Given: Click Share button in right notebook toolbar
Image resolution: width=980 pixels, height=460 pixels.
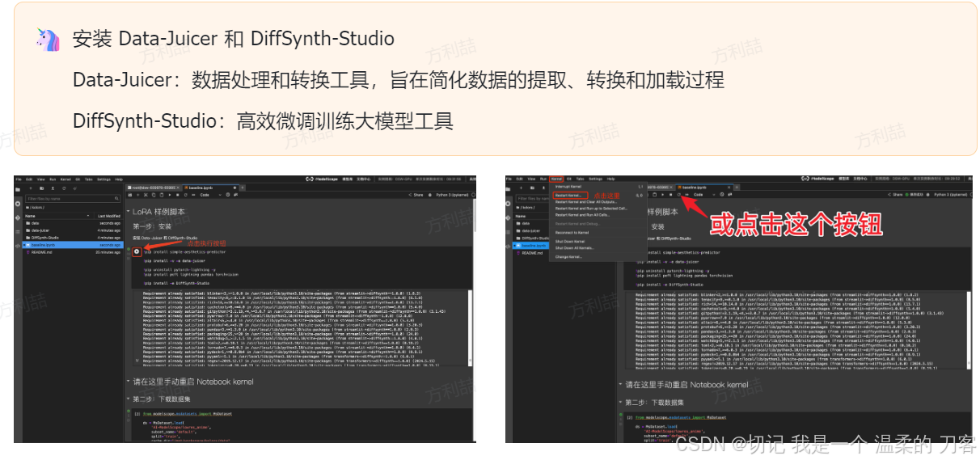Looking at the screenshot, I should click(x=895, y=195).
